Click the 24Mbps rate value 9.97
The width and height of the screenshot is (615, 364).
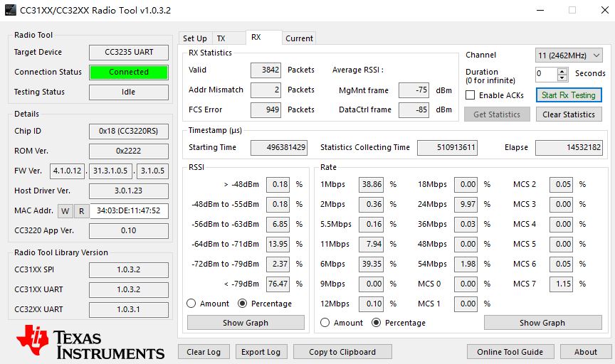point(466,205)
